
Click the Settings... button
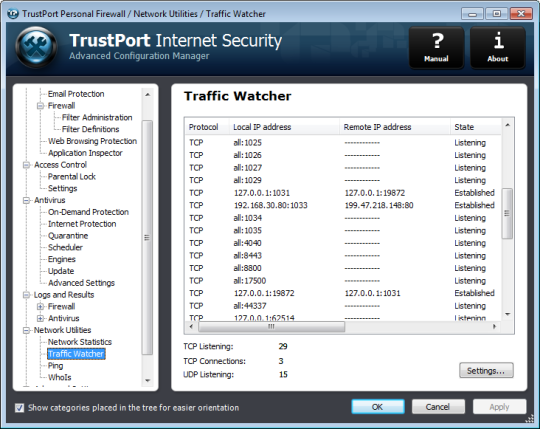point(486,370)
